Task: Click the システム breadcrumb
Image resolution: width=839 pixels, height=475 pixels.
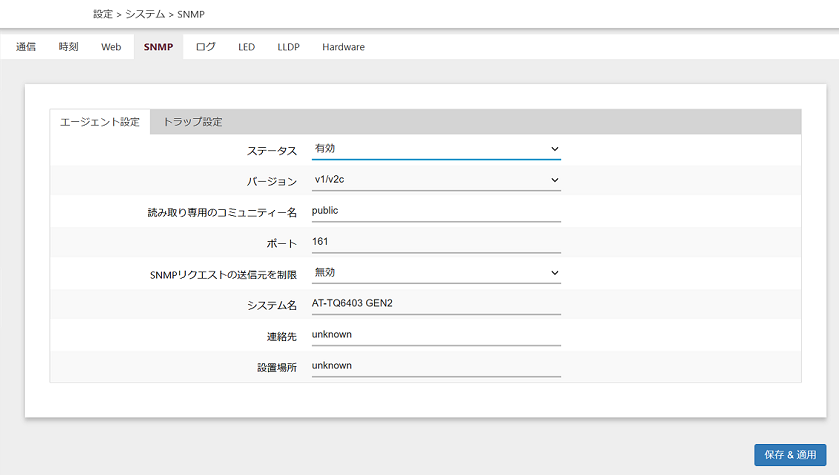Action: click(145, 14)
